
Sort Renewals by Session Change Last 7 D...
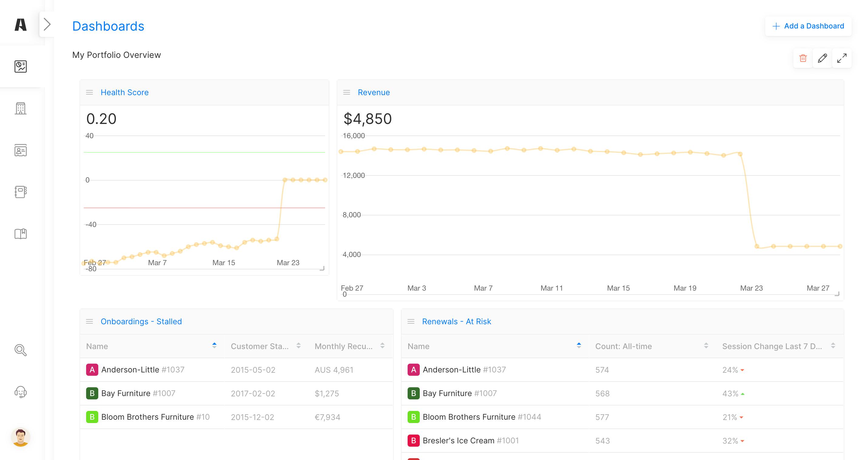(x=779, y=346)
